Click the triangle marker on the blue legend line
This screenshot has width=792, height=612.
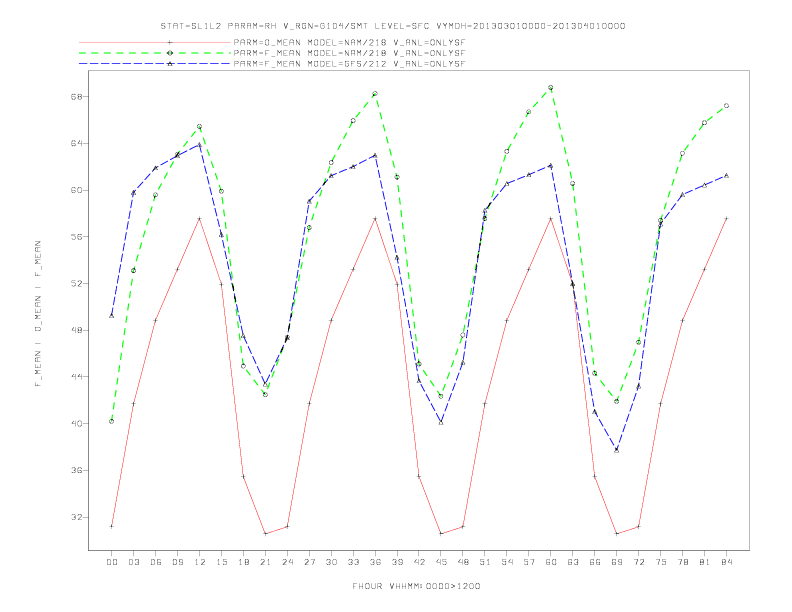pyautogui.click(x=170, y=64)
